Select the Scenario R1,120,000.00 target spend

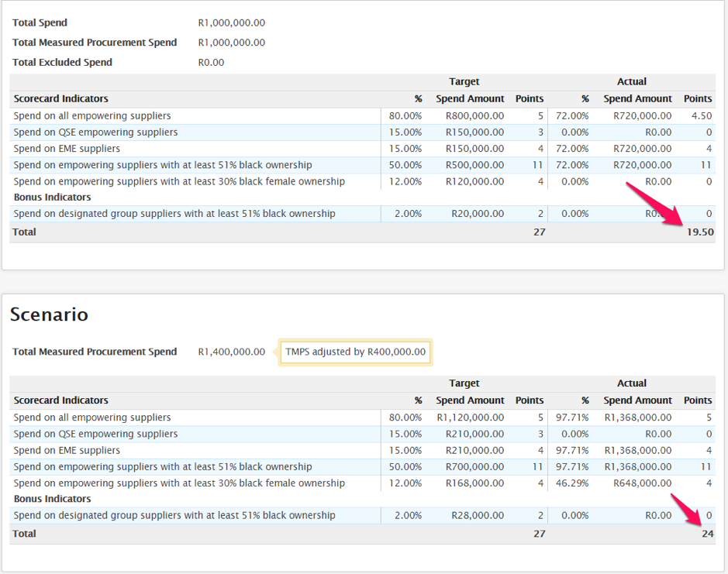[471, 418]
